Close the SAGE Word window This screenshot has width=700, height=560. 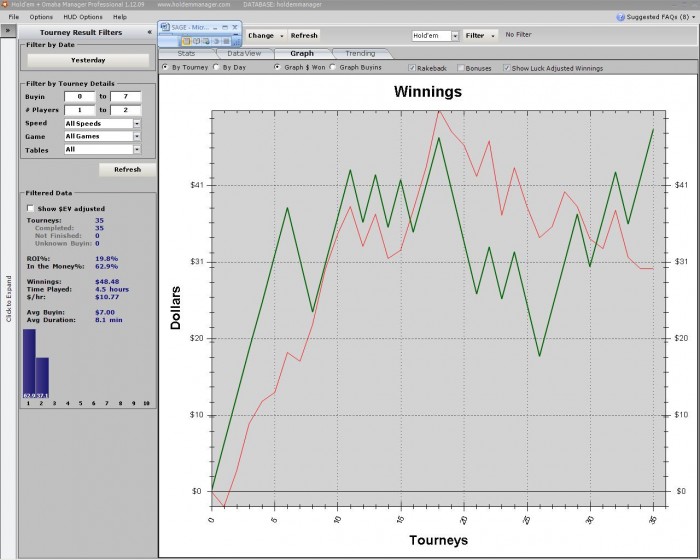235,27
